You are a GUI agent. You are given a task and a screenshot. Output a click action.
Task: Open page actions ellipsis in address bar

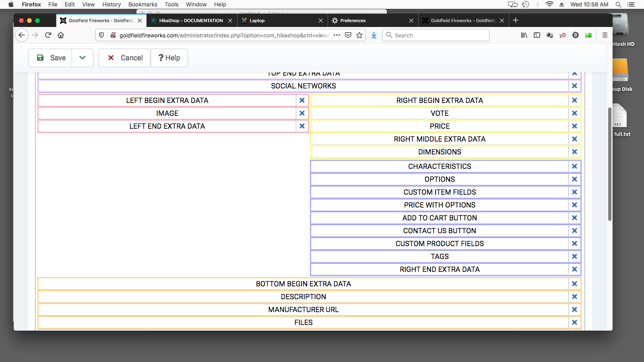click(x=337, y=35)
